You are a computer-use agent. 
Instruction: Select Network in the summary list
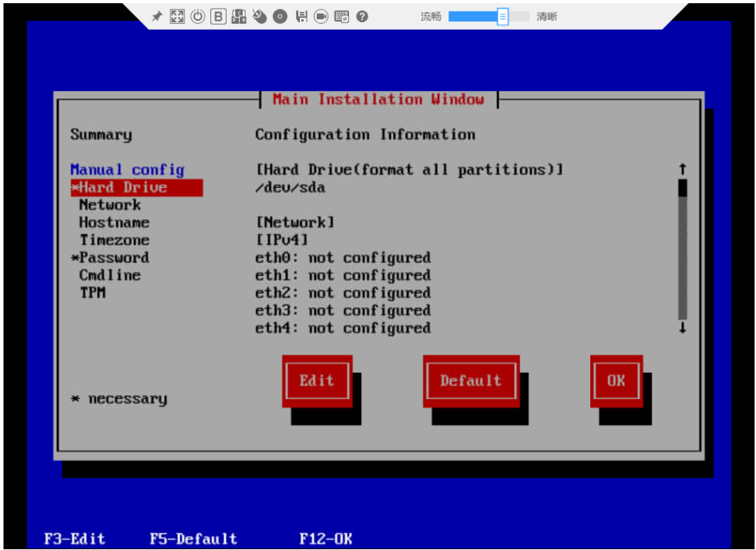click(110, 205)
